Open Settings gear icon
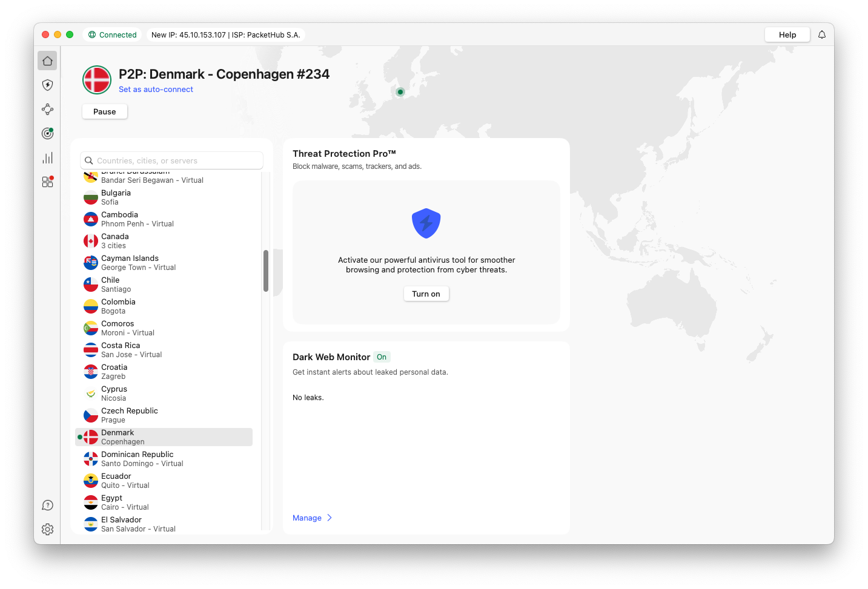This screenshot has height=589, width=868. [x=47, y=530]
